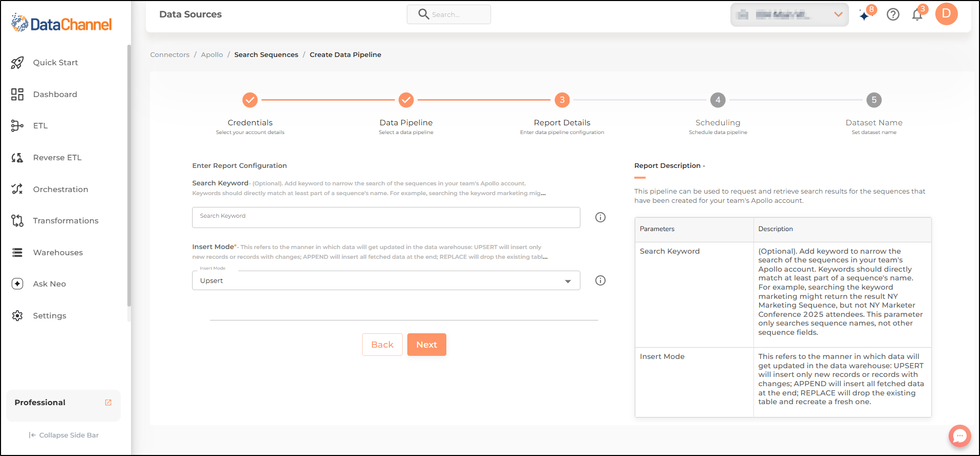Click the Report Description heading
This screenshot has height=456, width=980.
(x=670, y=166)
